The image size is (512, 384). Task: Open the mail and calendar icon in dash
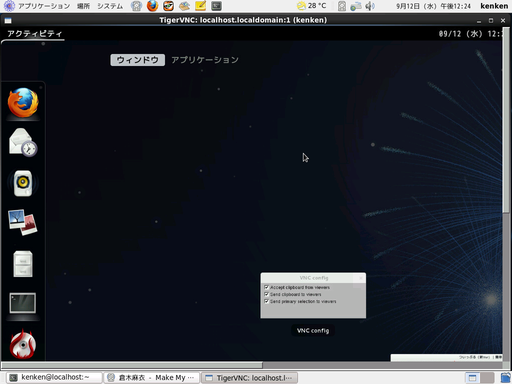pyautogui.click(x=23, y=142)
